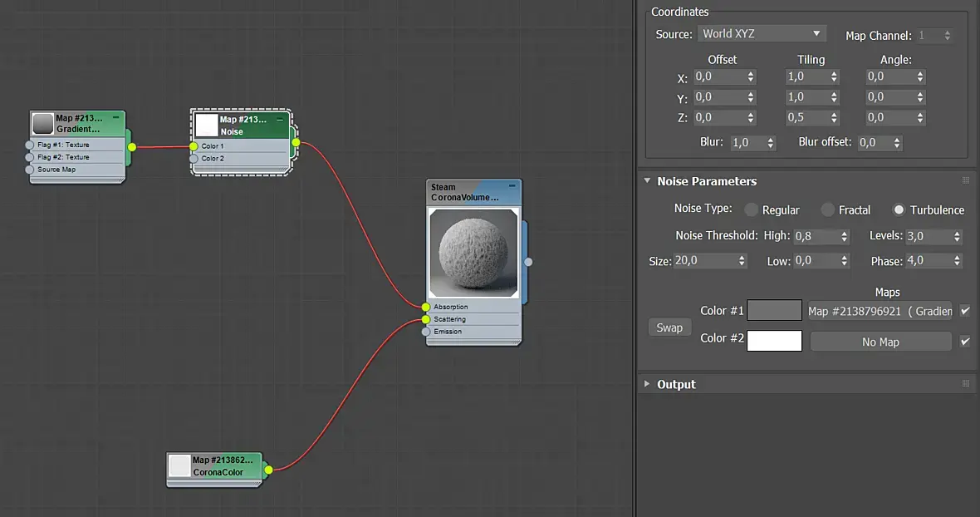Click the CoronaColor node output socket
This screenshot has height=517, width=980.
point(268,470)
